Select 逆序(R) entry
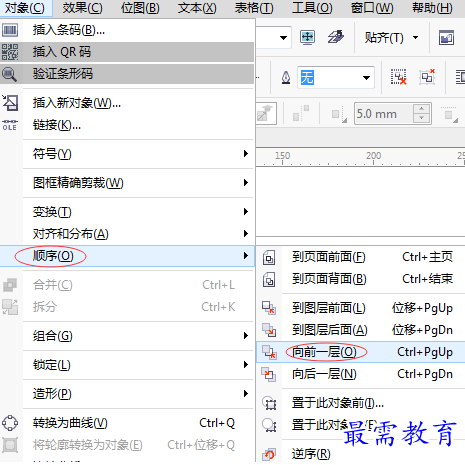The width and height of the screenshot is (465, 465). [361, 454]
